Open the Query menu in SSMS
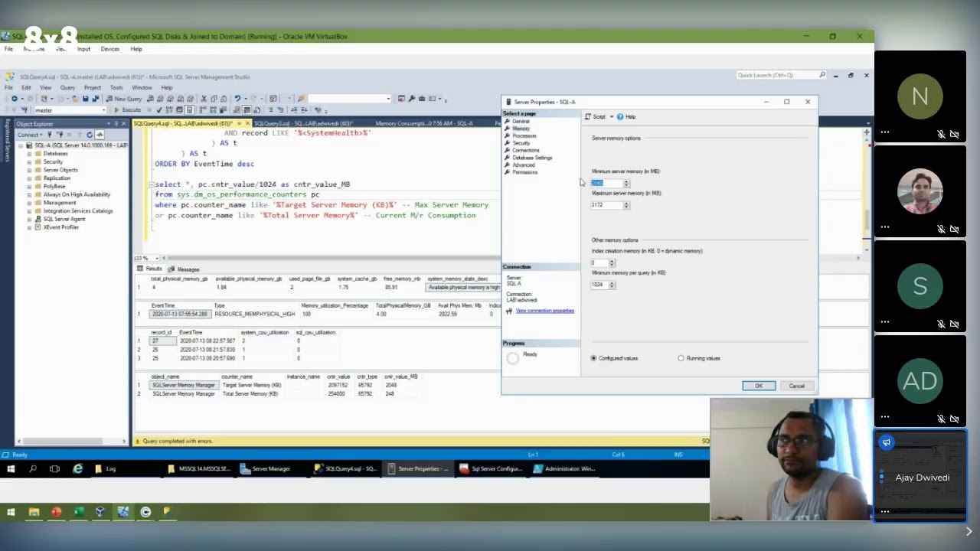Image resolution: width=980 pixels, height=551 pixels. pyautogui.click(x=67, y=87)
